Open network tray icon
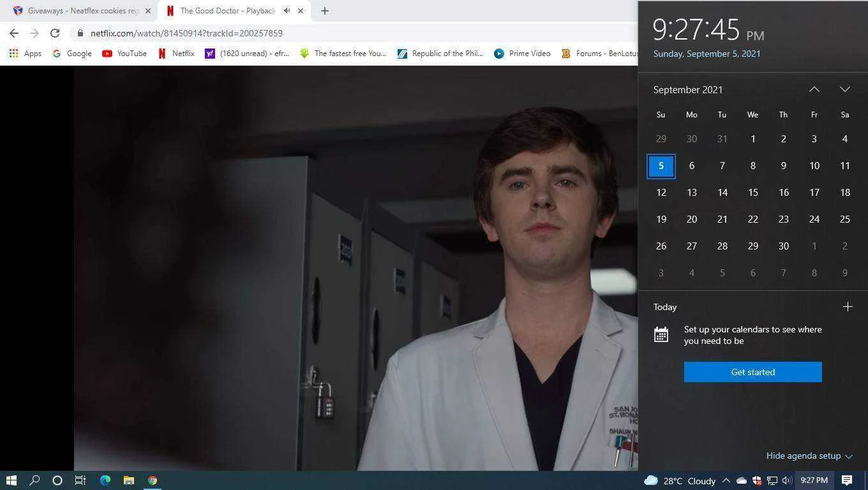This screenshot has height=490, width=868. click(772, 480)
